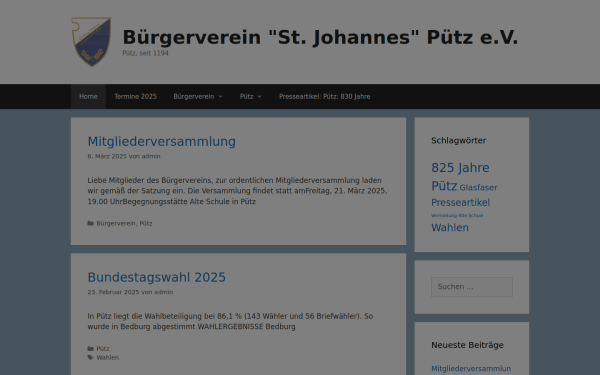The image size is (600, 375).
Task: Open Pütz category under Bundestagswahl post
Action: (103, 349)
